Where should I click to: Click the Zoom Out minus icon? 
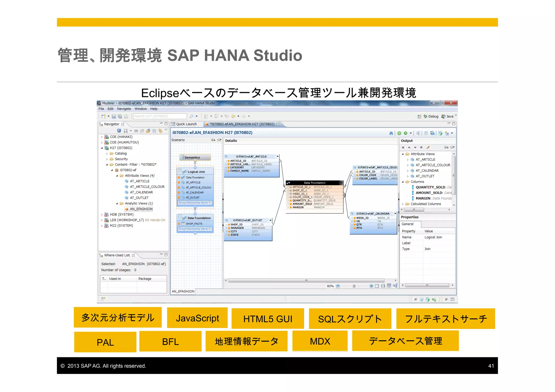(x=338, y=286)
